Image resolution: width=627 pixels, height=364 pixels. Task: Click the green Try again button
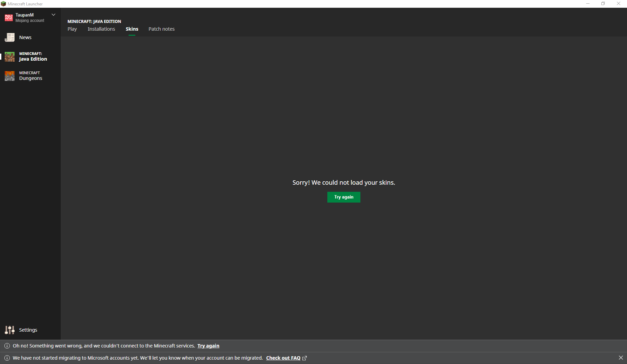tap(344, 197)
